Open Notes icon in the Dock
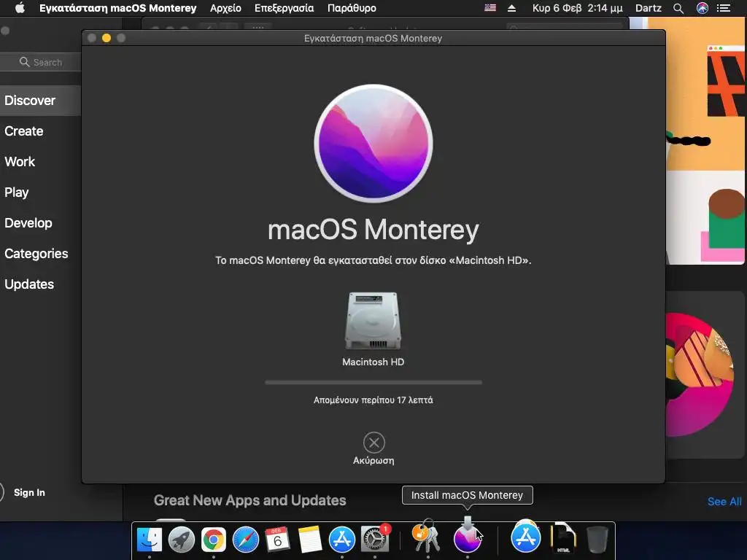The height and width of the screenshot is (560, 747). click(309, 540)
